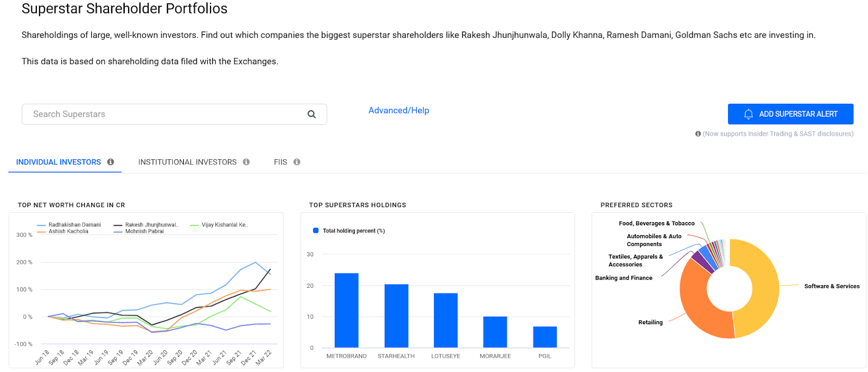
Task: Click the 'STARHEALTH' axis label
Action: point(396,356)
